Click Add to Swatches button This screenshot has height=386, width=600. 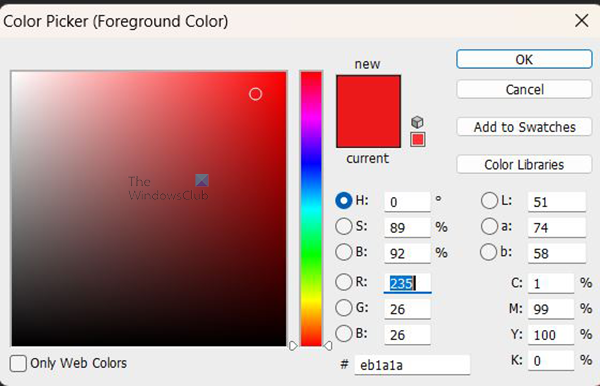point(524,127)
